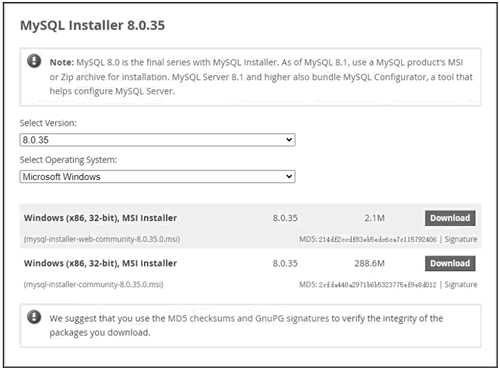
Task: Expand the Microsoft Windows operating system dropdown
Action: (x=157, y=176)
